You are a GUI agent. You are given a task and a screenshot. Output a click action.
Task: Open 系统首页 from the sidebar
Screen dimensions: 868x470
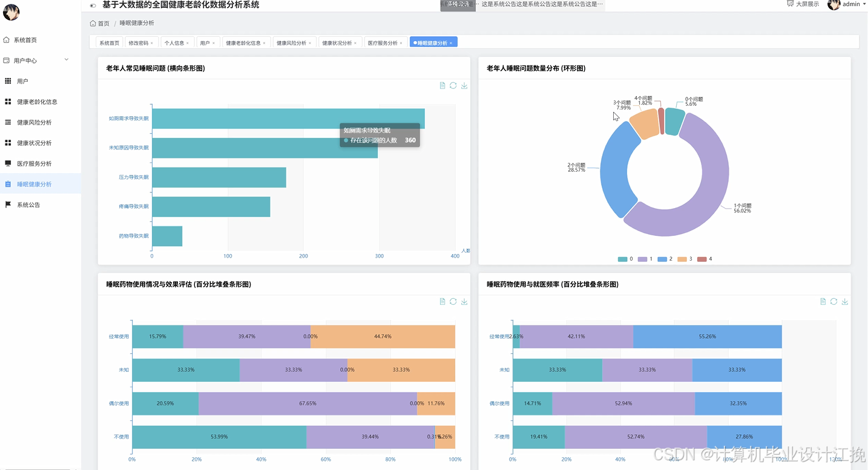tap(41, 40)
